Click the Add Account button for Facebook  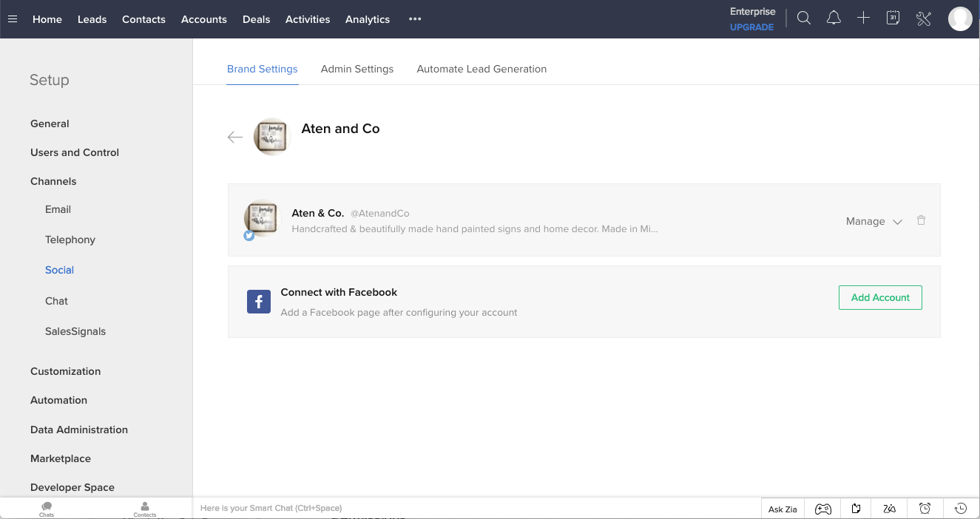[880, 297]
